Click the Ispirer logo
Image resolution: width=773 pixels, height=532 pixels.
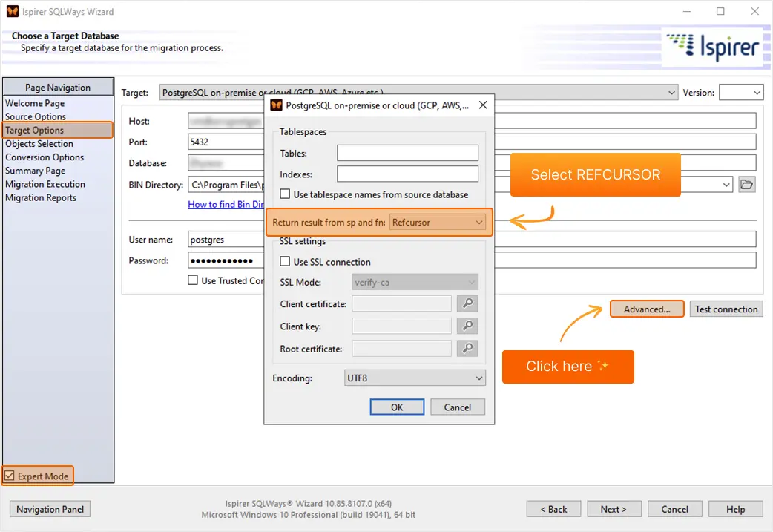point(713,46)
